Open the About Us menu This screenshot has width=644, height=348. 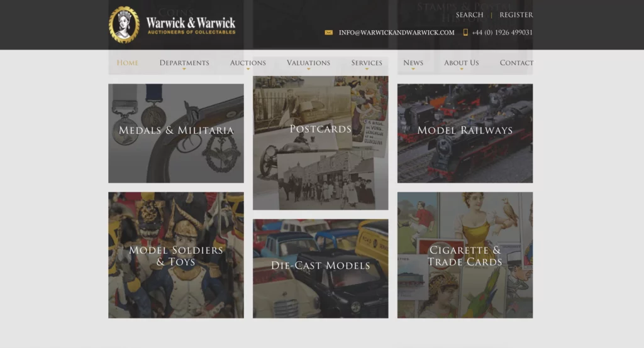(x=461, y=63)
